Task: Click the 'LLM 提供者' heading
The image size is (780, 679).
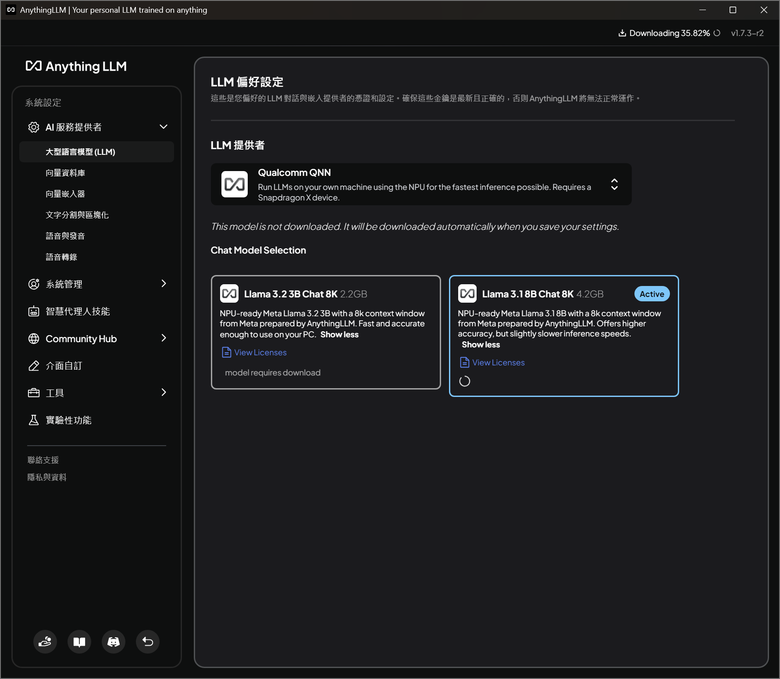Action: pyautogui.click(x=238, y=145)
